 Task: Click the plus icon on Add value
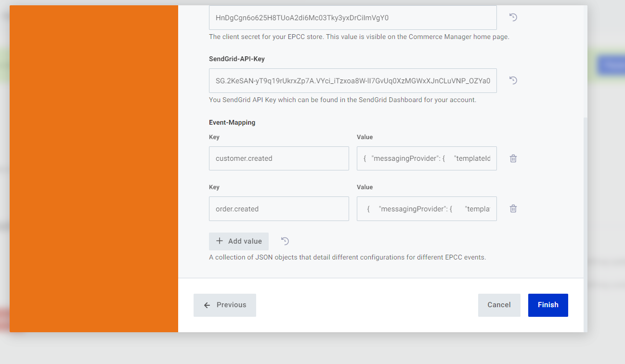pos(220,241)
